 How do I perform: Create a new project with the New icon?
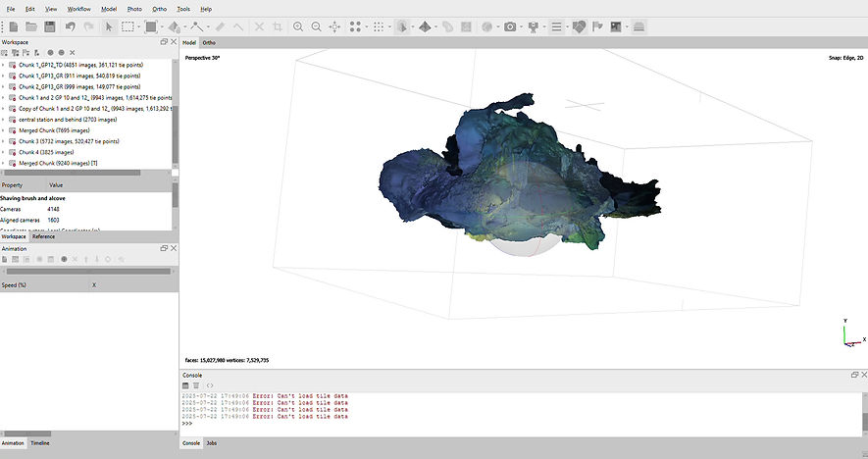point(14,26)
